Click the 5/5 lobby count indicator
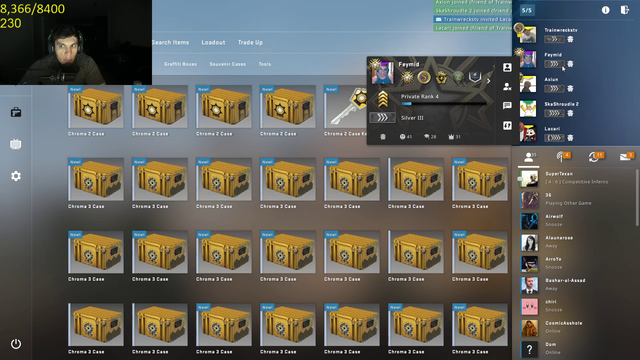 coord(527,10)
